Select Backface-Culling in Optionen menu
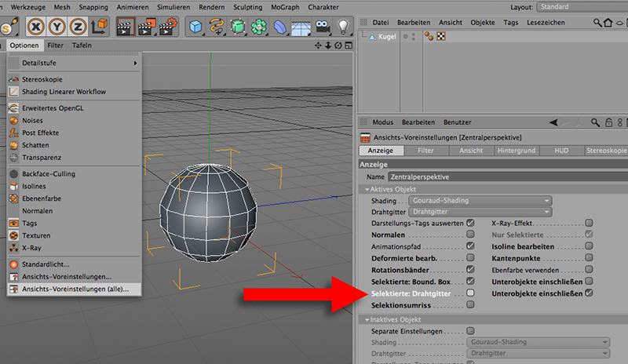The image size is (628, 364). coord(49,173)
